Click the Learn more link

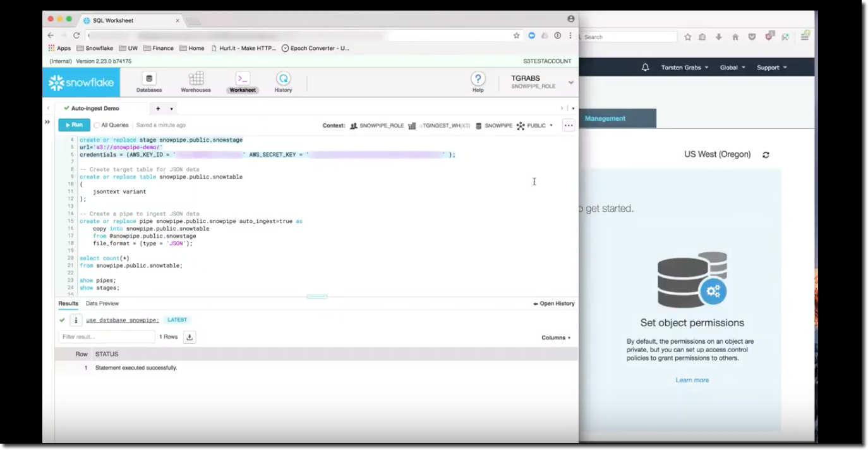coord(692,380)
